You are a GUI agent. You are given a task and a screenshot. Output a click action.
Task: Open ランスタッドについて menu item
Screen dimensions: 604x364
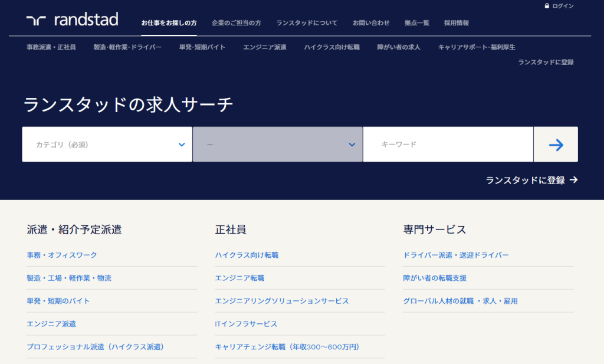tap(307, 23)
